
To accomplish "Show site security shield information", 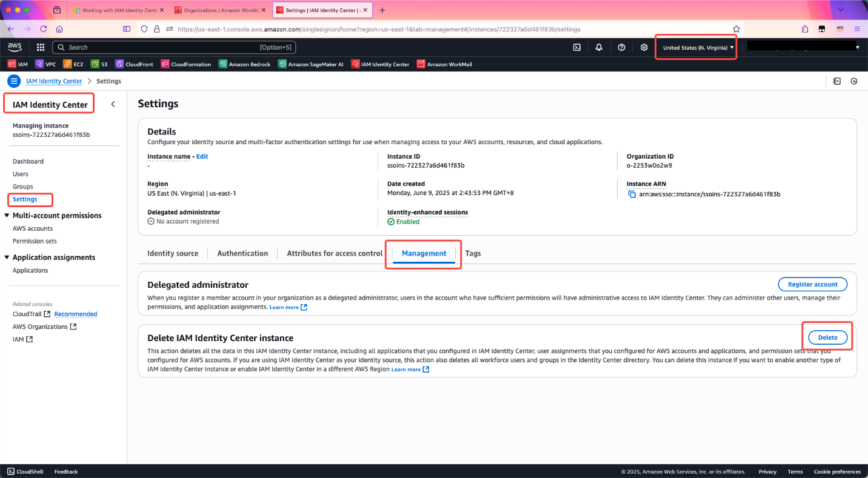I will (144, 28).
